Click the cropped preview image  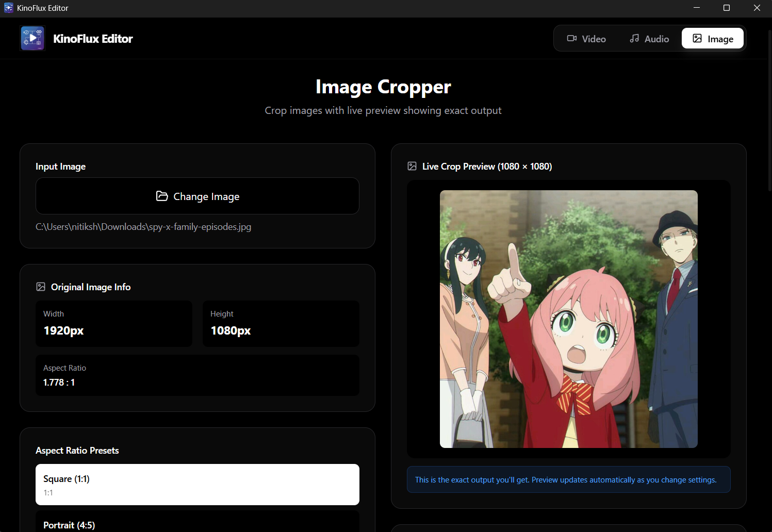[568, 319]
